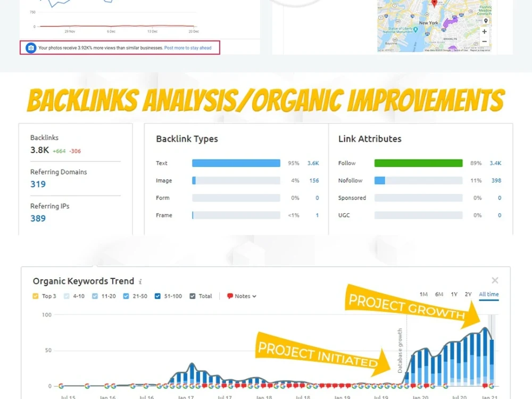The height and width of the screenshot is (399, 532).
Task: Click the info icon next to Organic Keywords Trend
Action: [140, 281]
